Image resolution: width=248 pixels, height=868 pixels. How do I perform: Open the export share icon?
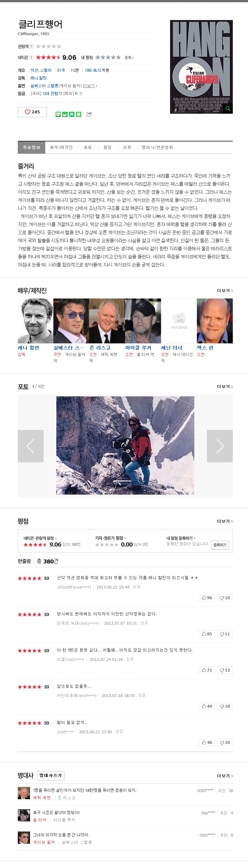click(89, 114)
